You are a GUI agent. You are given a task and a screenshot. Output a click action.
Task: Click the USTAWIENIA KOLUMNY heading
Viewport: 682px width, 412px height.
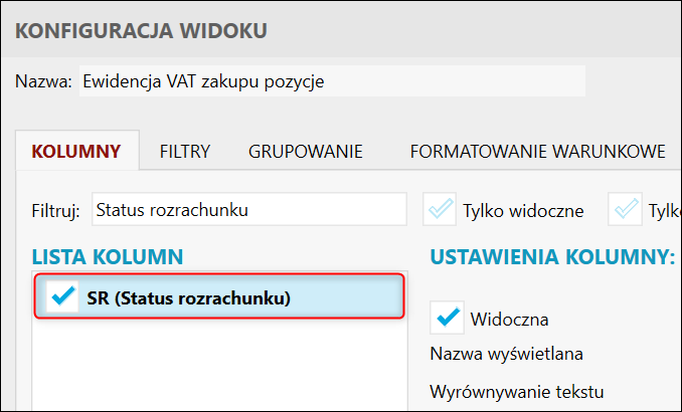pos(552,257)
